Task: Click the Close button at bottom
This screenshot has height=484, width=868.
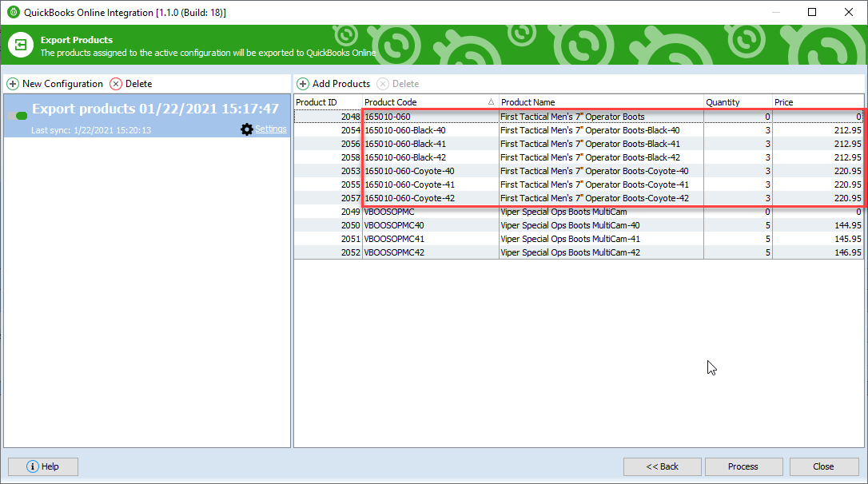Action: [x=824, y=466]
